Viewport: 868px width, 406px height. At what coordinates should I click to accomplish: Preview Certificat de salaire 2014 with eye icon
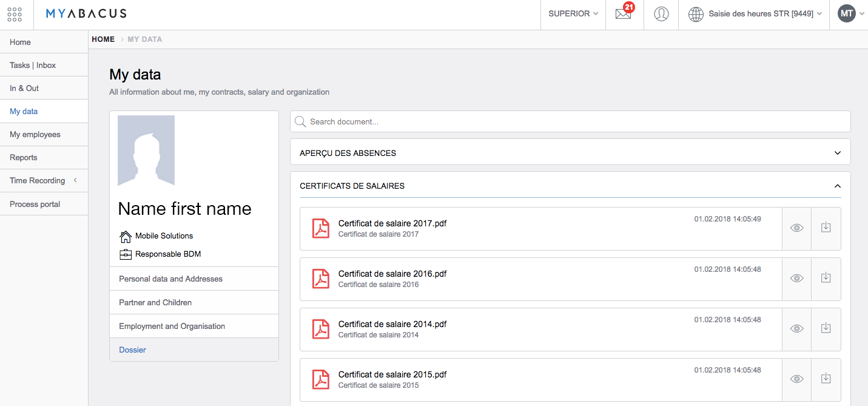pos(796,329)
